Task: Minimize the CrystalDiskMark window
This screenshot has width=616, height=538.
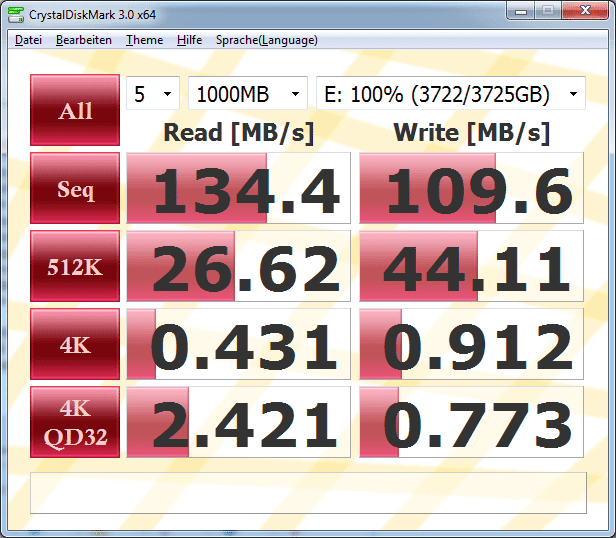Action: [521, 11]
